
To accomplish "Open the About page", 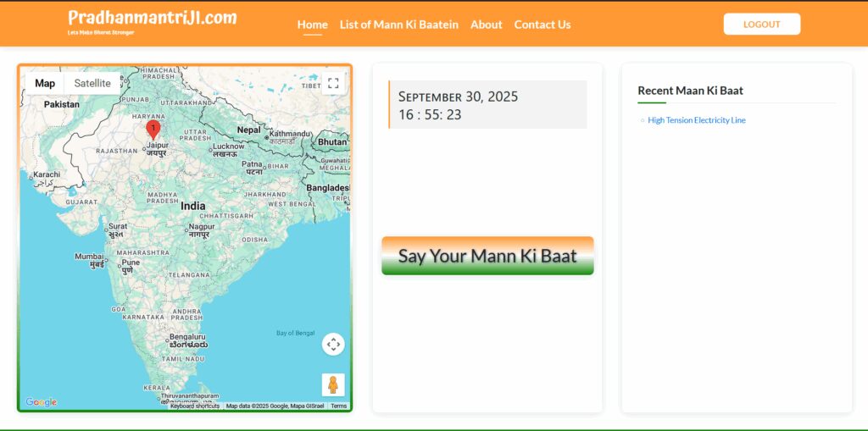I will click(486, 25).
